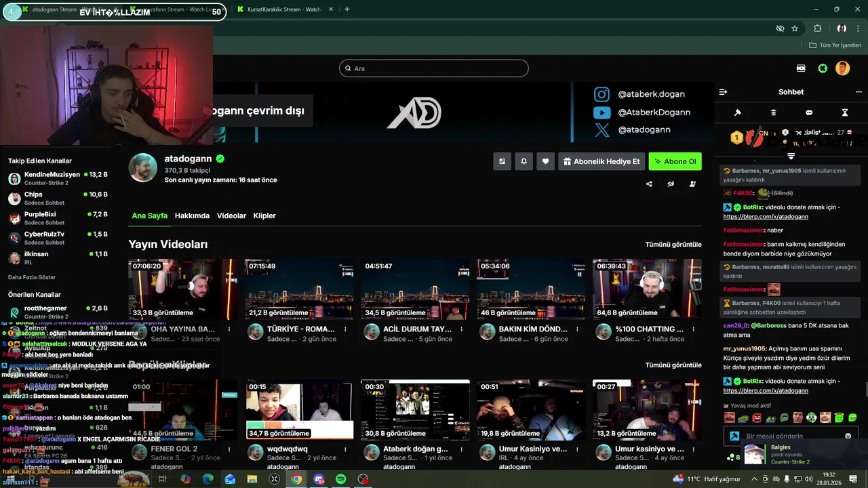Click the panel layout icon next to bell
The image size is (868, 488).
[x=502, y=161]
